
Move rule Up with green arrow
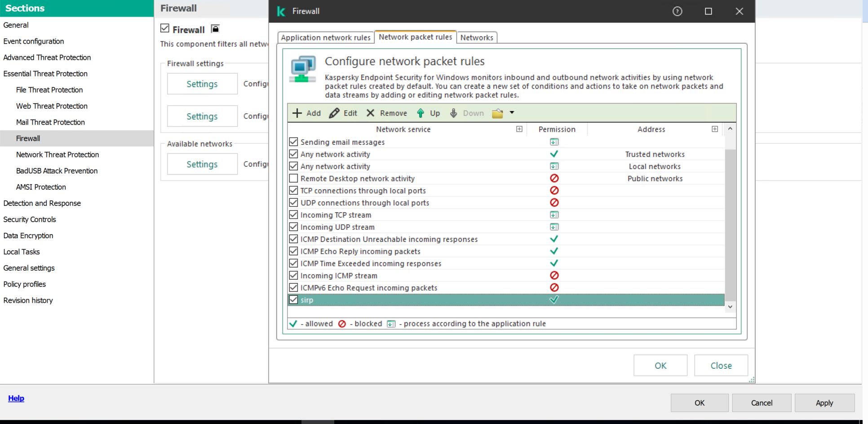pos(421,113)
